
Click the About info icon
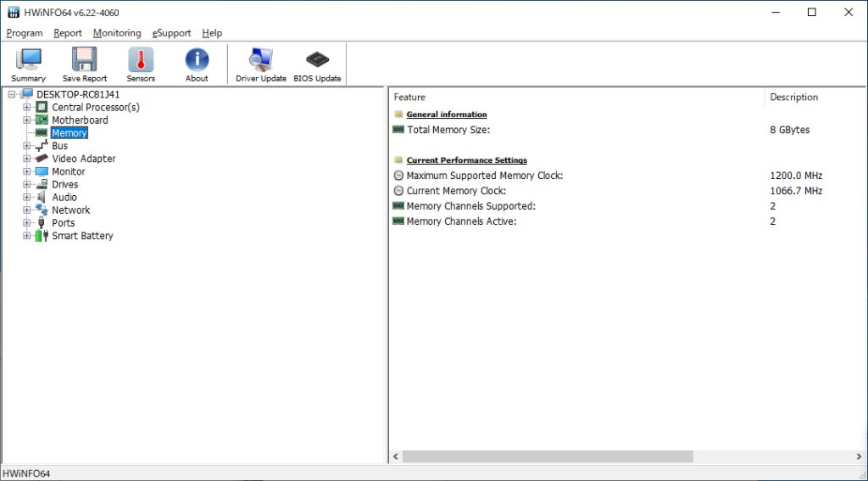point(197,64)
